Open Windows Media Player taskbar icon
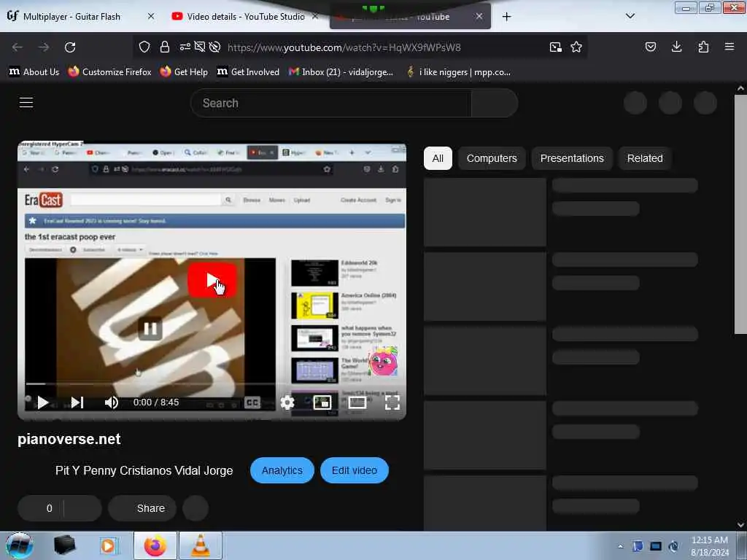This screenshot has height=560, width=747. pos(109,545)
